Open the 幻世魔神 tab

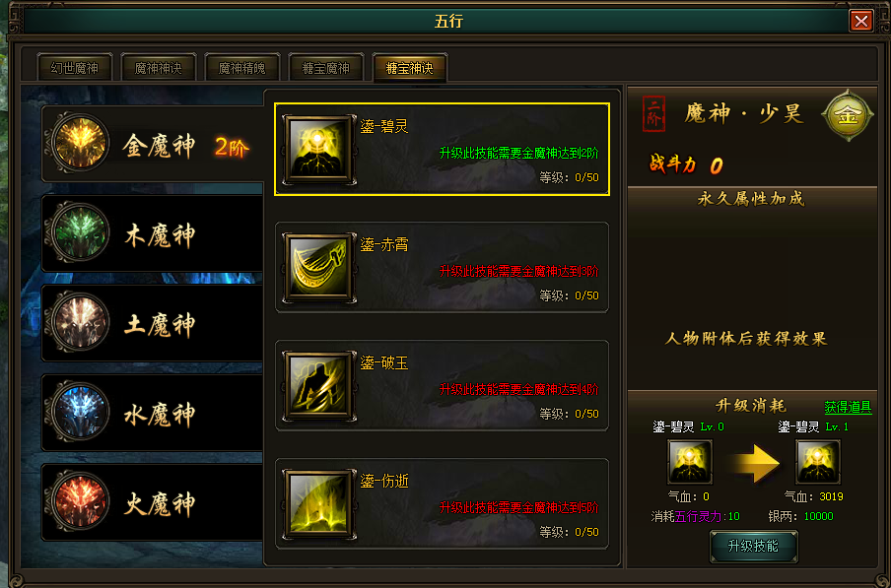click(75, 68)
